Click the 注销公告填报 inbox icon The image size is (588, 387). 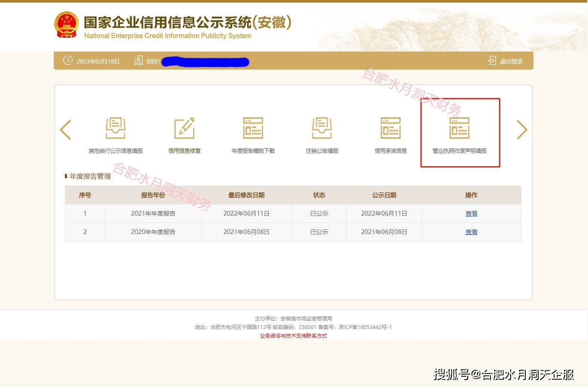point(322,128)
